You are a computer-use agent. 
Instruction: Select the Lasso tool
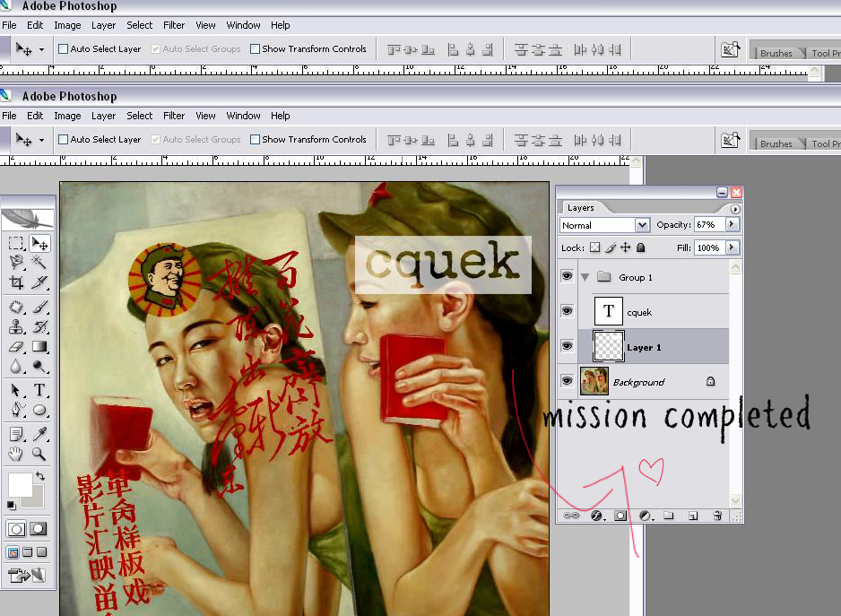coord(17,263)
